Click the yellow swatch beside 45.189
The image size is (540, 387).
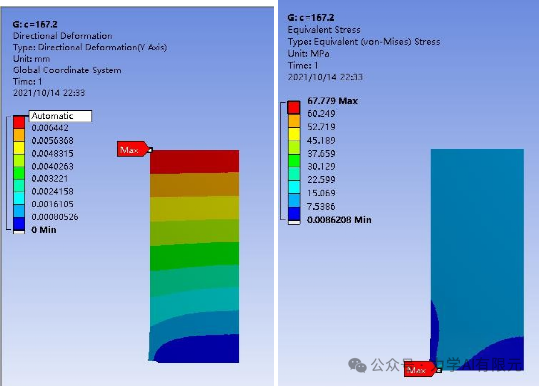pos(294,134)
